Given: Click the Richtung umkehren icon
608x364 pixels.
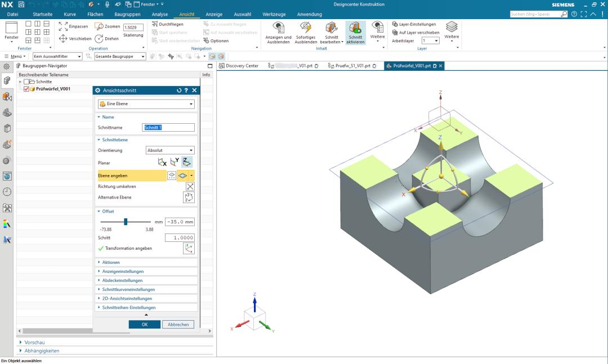Looking at the screenshot, I should [x=190, y=186].
